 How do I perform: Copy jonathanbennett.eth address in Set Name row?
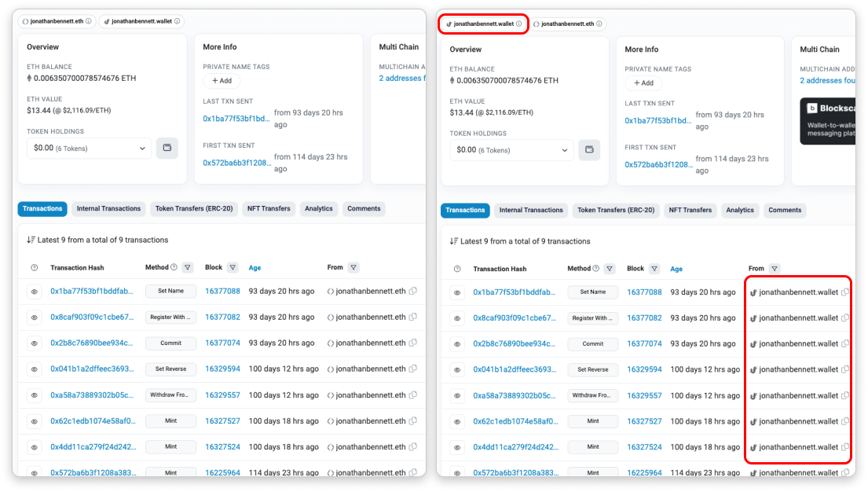[x=413, y=292]
